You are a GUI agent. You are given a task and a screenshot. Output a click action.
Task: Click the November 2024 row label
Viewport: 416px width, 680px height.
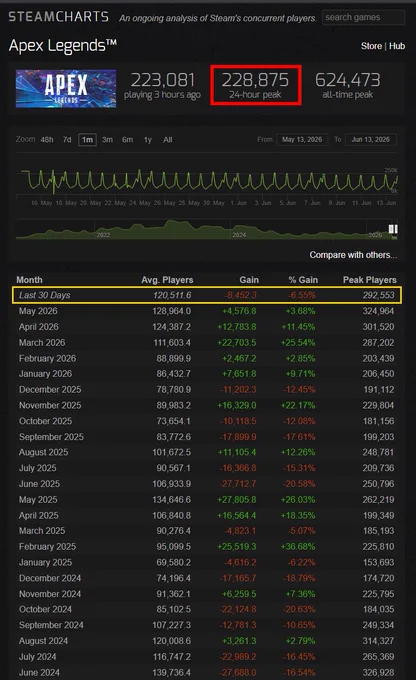pyautogui.click(x=50, y=594)
